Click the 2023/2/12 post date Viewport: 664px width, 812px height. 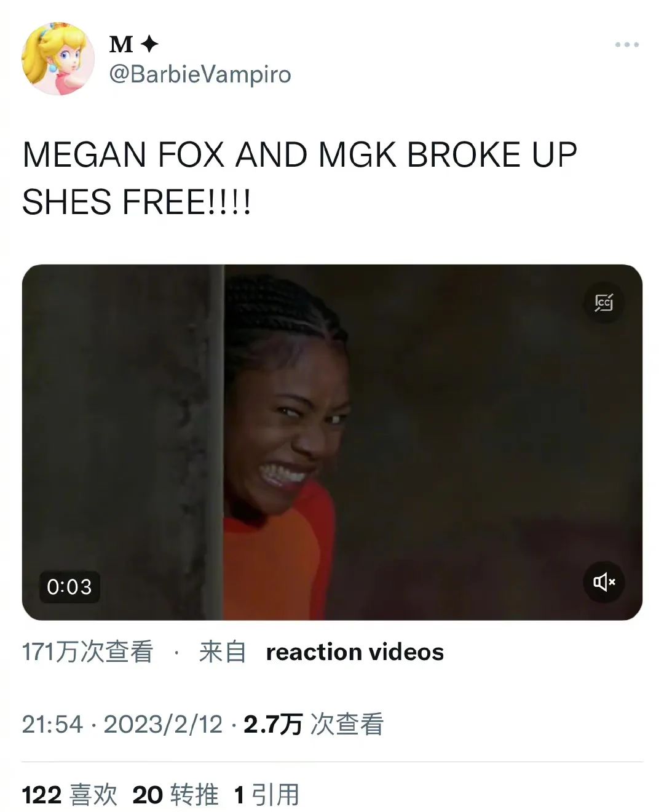[163, 725]
